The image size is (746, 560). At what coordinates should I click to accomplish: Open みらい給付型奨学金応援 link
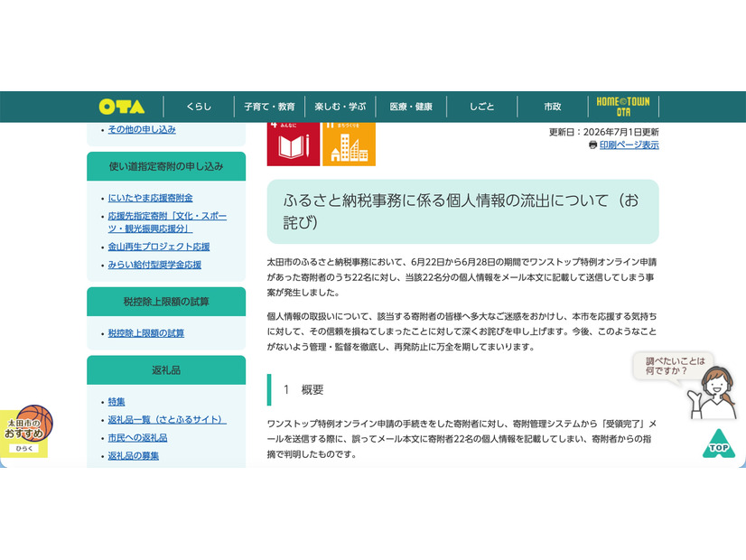coord(154,265)
